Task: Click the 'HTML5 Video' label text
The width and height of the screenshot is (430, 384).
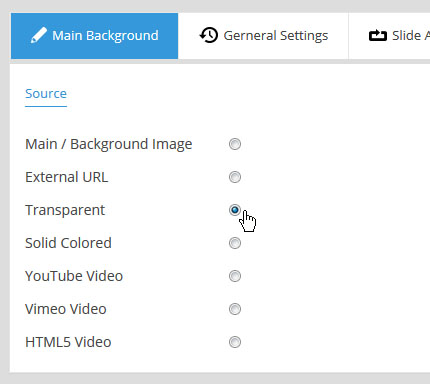Action: pos(68,342)
